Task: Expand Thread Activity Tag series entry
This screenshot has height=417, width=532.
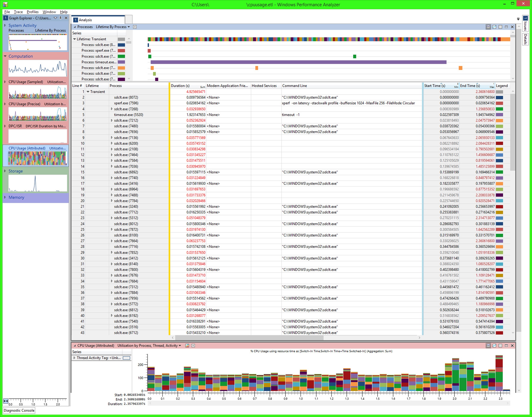Action: tap(74, 358)
